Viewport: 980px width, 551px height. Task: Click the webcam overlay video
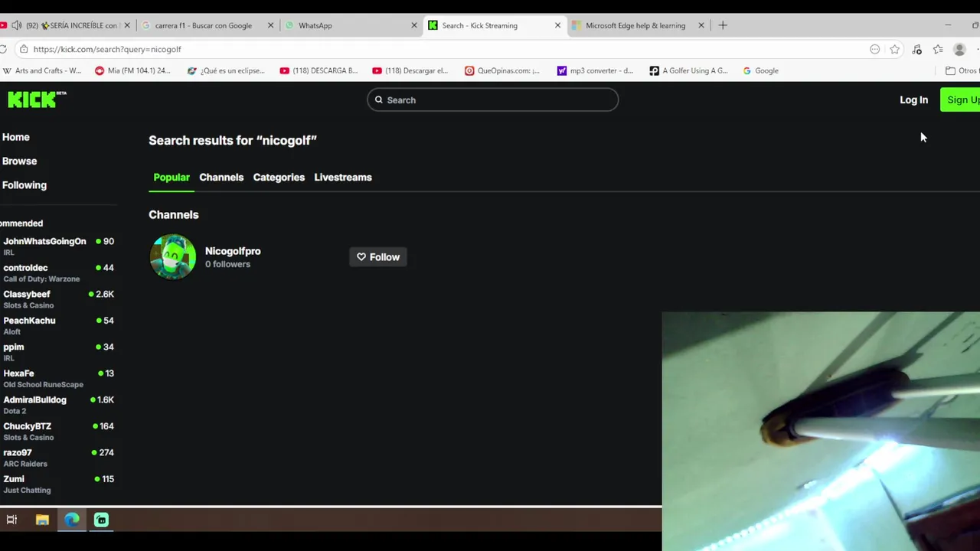821,431
